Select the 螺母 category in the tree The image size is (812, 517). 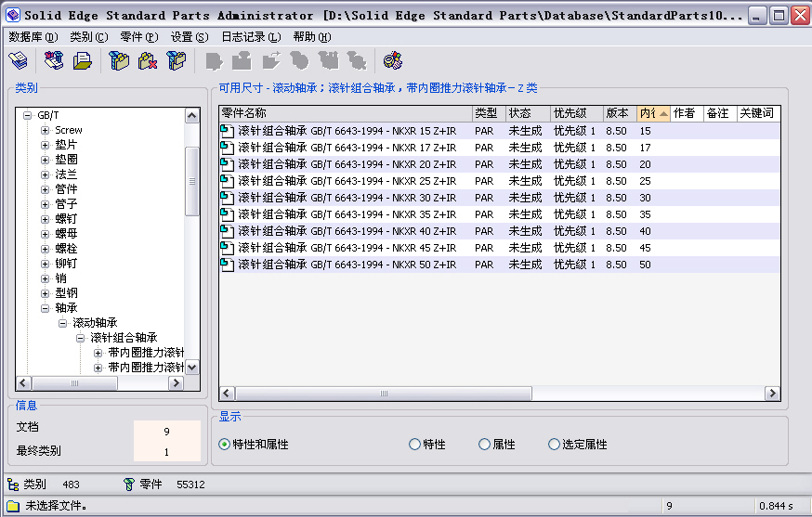tap(66, 234)
